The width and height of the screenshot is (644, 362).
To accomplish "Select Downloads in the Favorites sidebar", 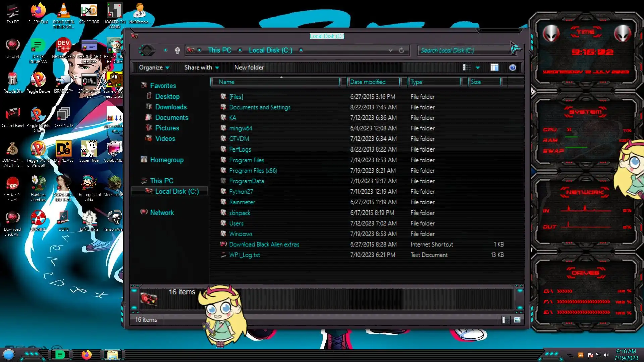I will (171, 107).
